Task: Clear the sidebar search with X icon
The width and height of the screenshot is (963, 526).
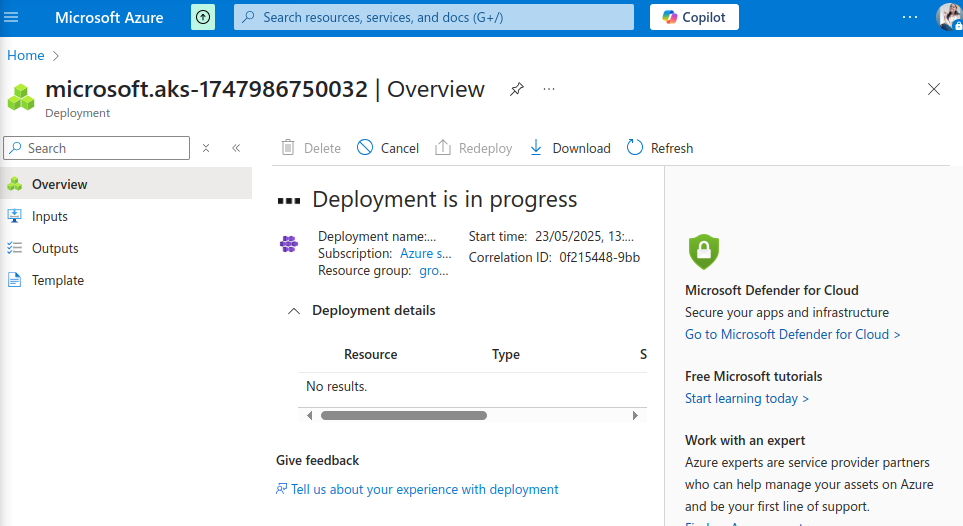Action: pos(206,148)
